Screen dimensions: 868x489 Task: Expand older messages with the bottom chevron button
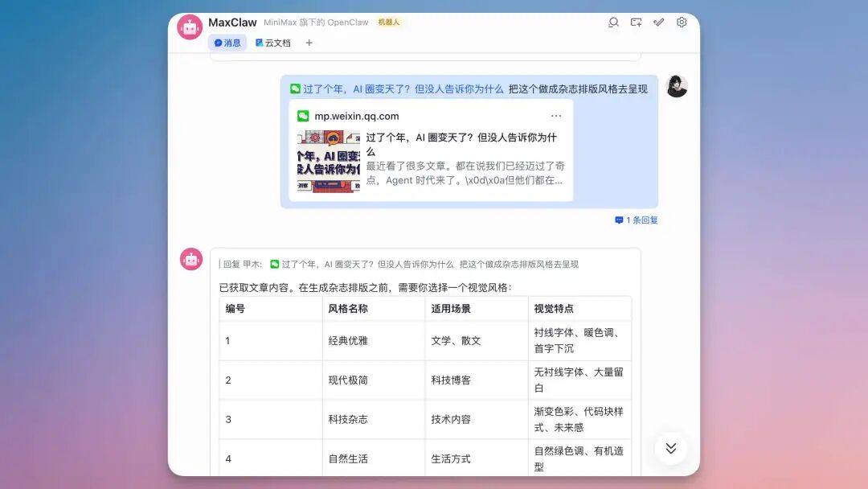(671, 449)
